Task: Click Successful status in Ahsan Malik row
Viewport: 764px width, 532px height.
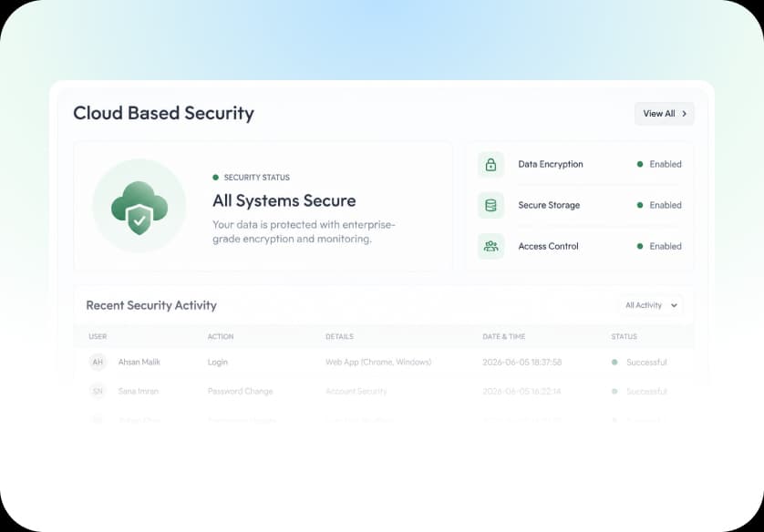Action: [646, 363]
